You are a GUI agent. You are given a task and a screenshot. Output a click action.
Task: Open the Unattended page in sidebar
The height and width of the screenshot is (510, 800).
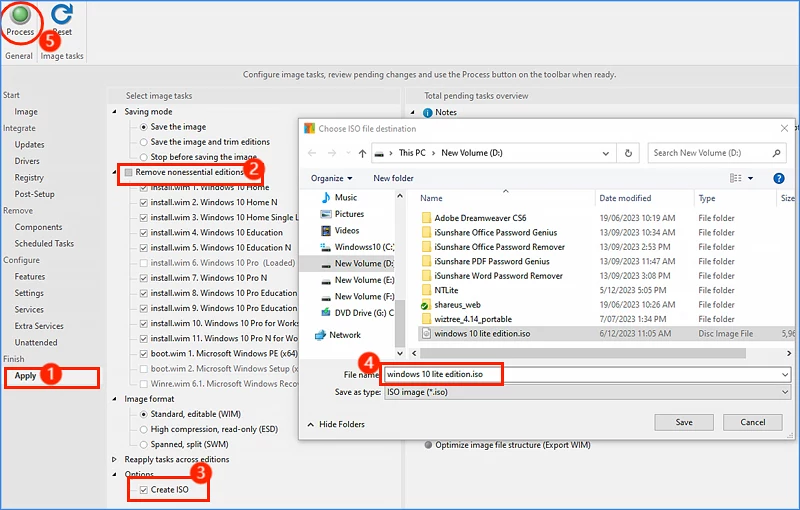click(x=36, y=343)
